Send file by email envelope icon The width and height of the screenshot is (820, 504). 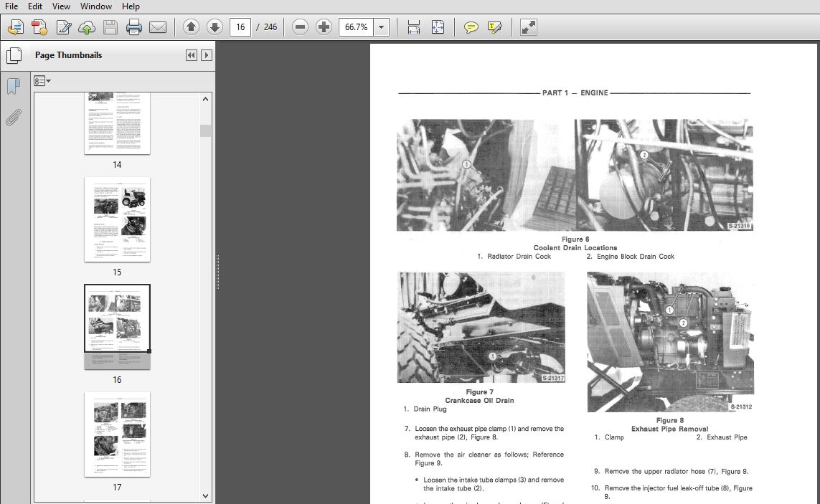[158, 27]
